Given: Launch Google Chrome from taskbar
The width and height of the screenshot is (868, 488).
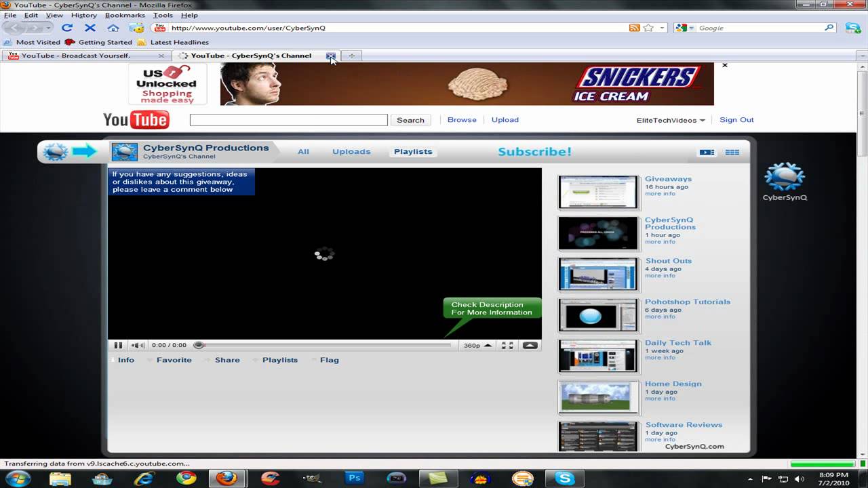Looking at the screenshot, I should 186,479.
